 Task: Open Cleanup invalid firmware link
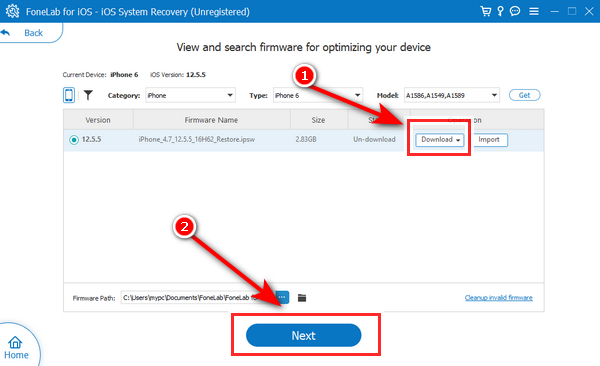click(499, 297)
